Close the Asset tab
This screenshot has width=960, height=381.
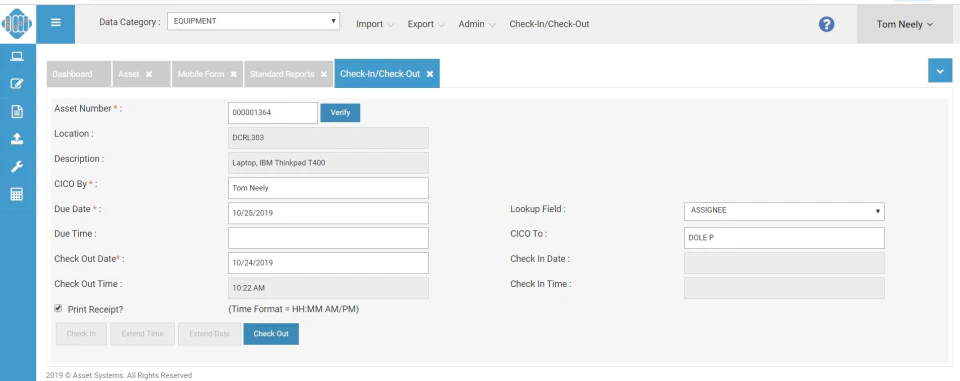[x=149, y=74]
